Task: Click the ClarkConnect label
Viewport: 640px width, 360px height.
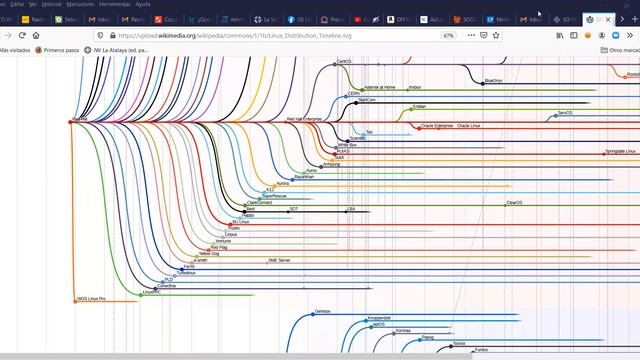Action: (x=260, y=202)
